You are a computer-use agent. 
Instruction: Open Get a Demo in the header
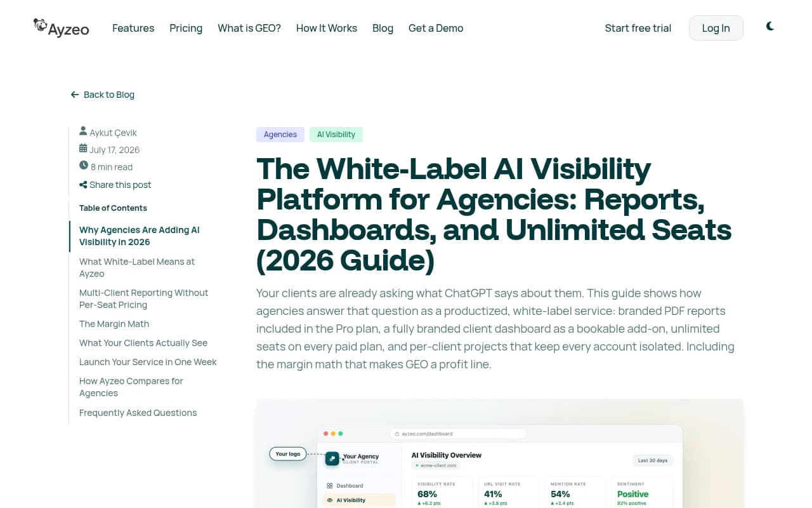pos(436,28)
